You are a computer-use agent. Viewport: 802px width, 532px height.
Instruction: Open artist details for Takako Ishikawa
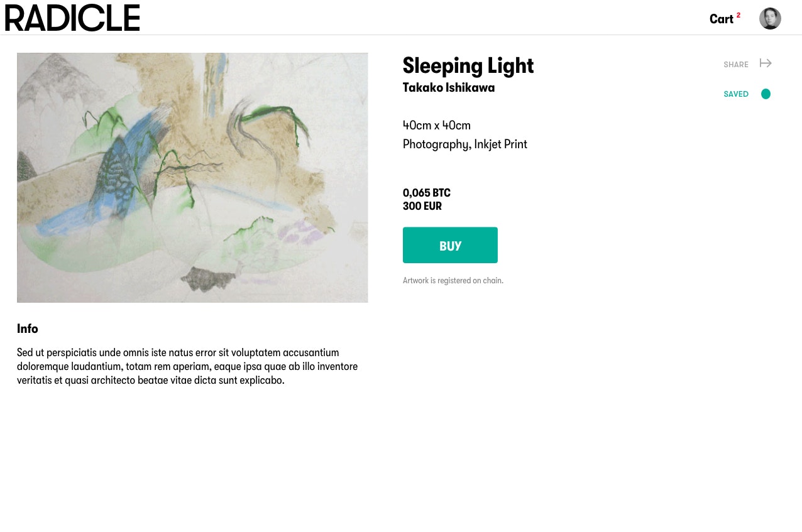click(x=448, y=87)
